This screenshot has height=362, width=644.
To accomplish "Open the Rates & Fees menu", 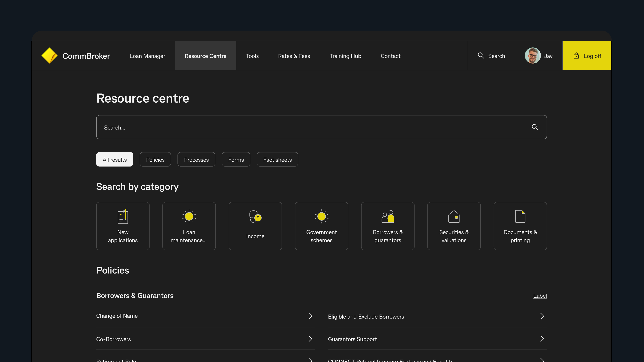I will point(294,56).
